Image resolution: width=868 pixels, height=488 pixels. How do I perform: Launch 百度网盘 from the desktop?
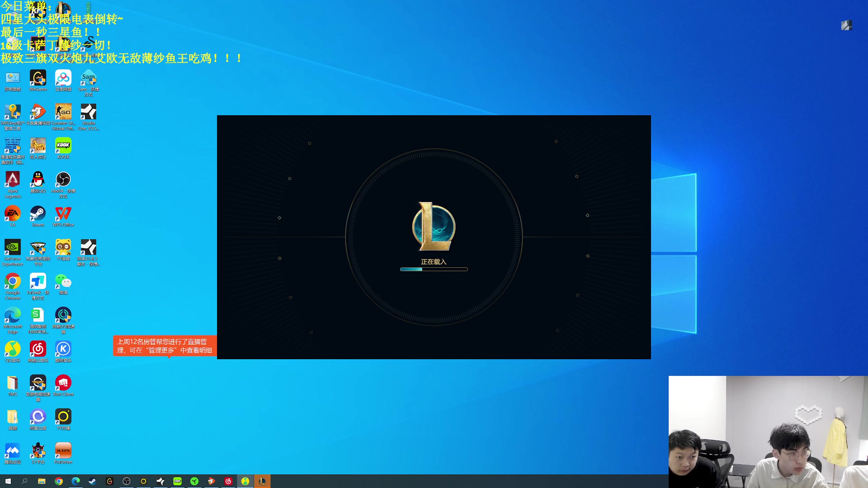point(63,81)
